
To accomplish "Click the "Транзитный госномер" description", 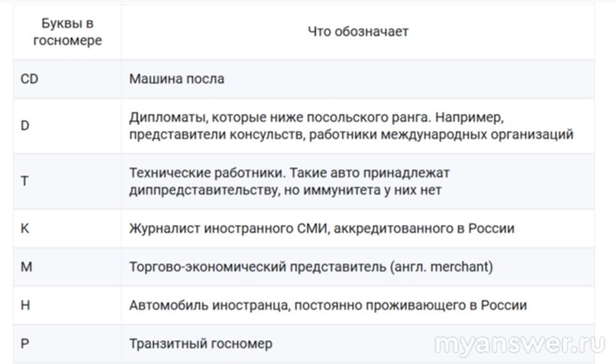I will 200,343.
